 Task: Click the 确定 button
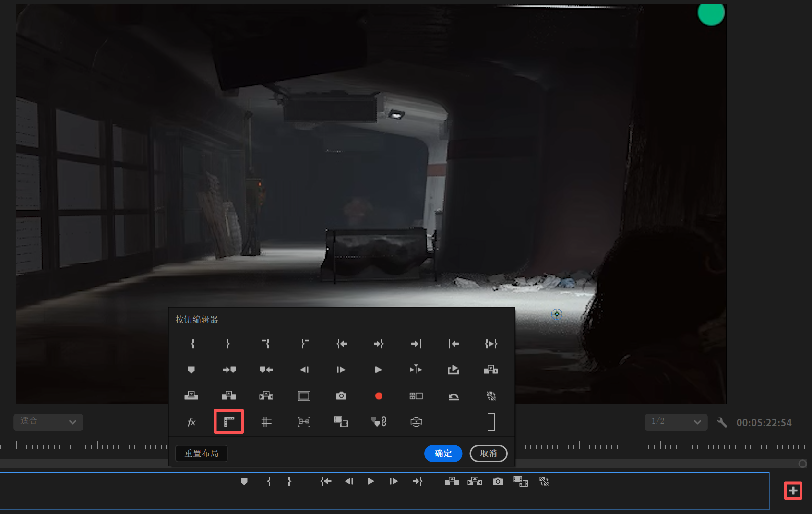[443, 454]
